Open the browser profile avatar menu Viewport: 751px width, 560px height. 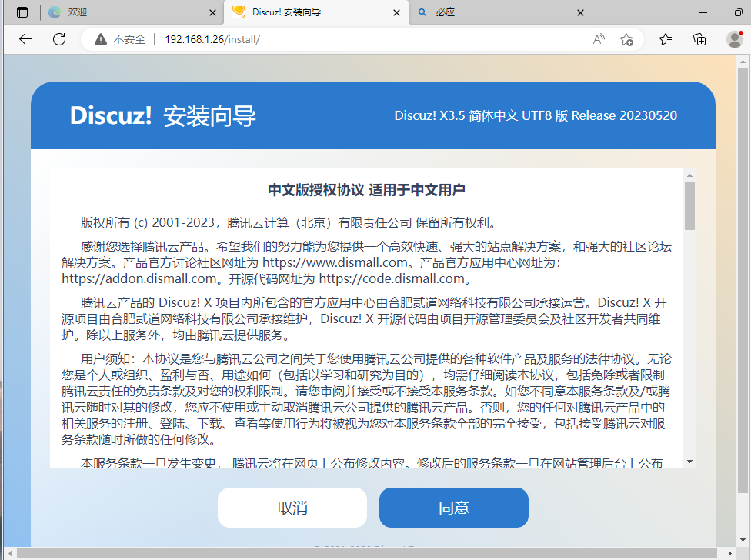pos(734,38)
